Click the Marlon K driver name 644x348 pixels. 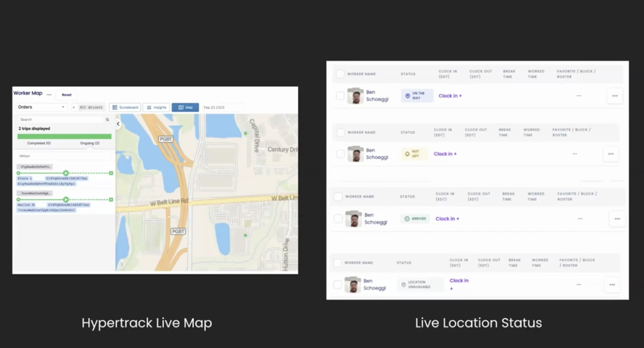click(x=26, y=205)
